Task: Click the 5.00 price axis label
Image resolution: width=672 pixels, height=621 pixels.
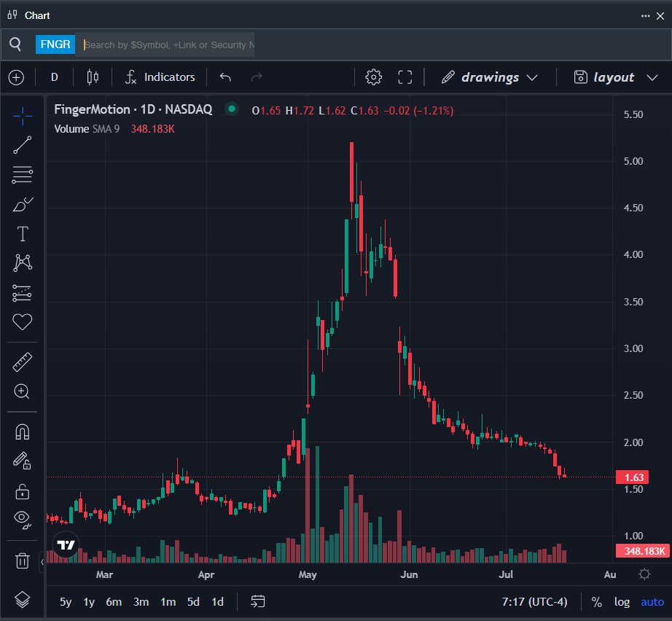Action: tap(633, 161)
